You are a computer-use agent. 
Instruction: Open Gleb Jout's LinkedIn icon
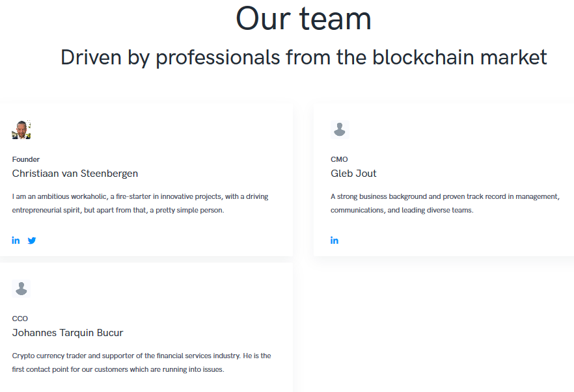click(x=335, y=241)
